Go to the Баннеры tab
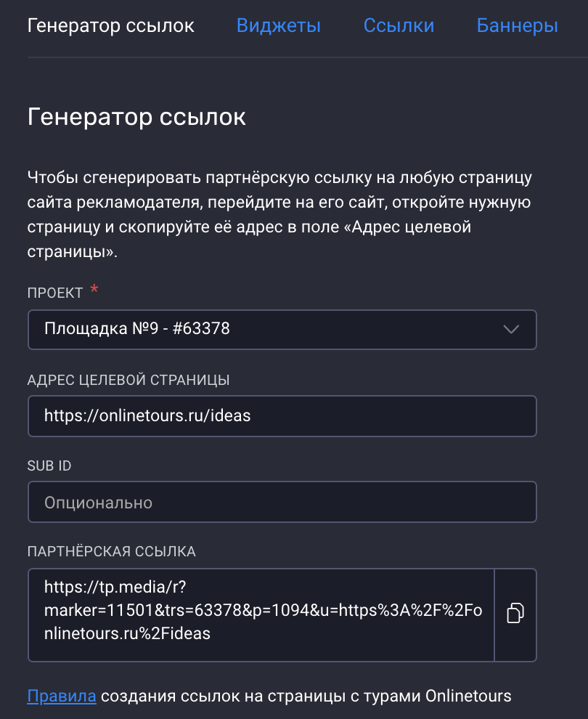 pyautogui.click(x=517, y=26)
